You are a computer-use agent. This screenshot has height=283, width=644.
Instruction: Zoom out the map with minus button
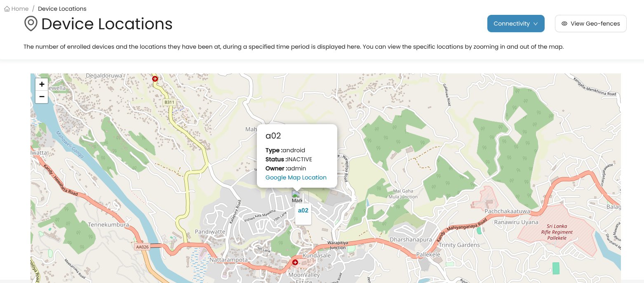tap(42, 97)
